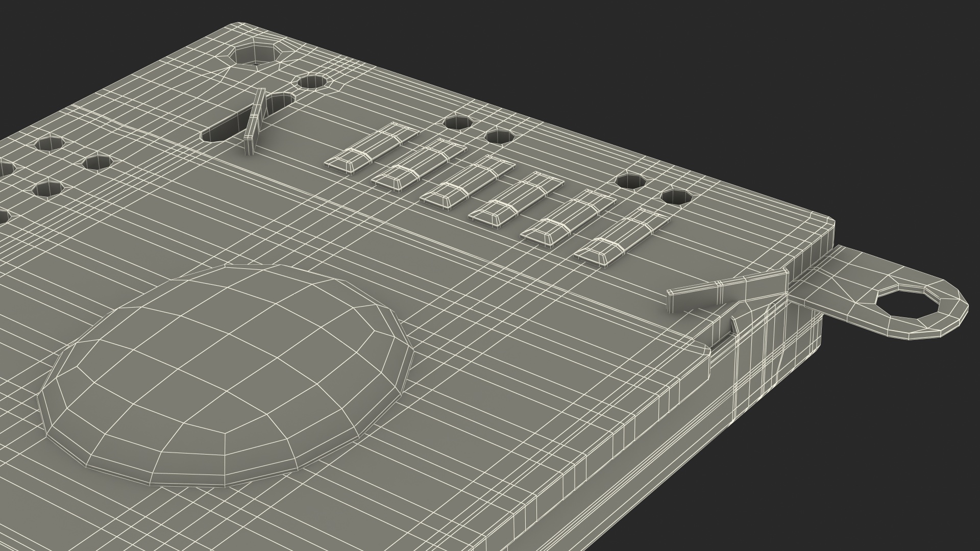Click the small hole nearest the plate's right corner
The image size is (980, 551).
click(675, 197)
